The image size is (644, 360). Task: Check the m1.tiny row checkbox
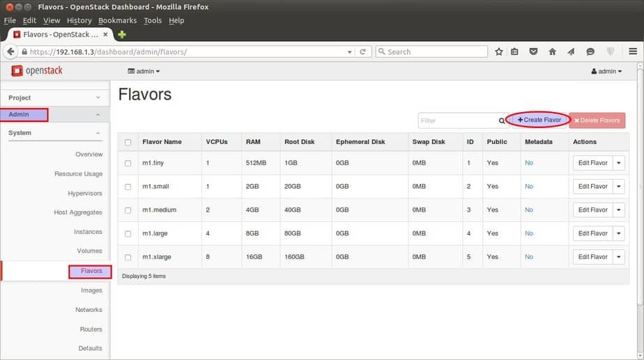click(x=128, y=164)
